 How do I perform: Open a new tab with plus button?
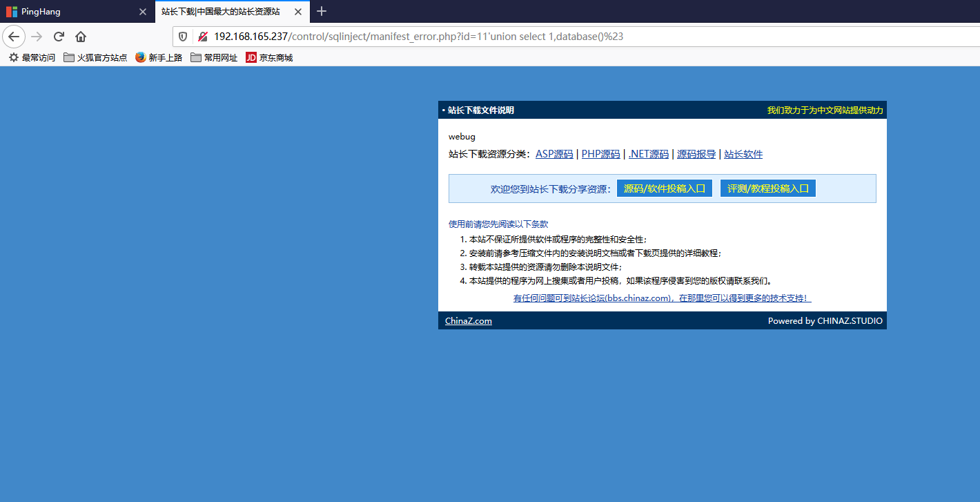[x=322, y=11]
